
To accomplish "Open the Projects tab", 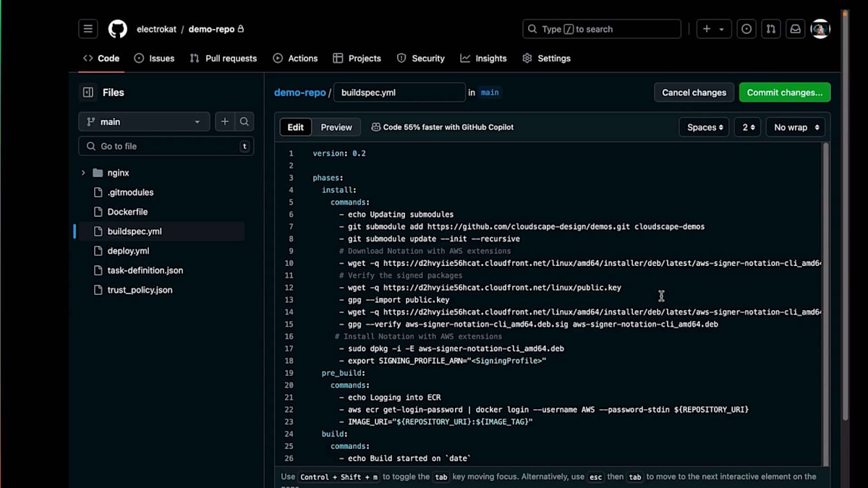I will click(x=357, y=59).
